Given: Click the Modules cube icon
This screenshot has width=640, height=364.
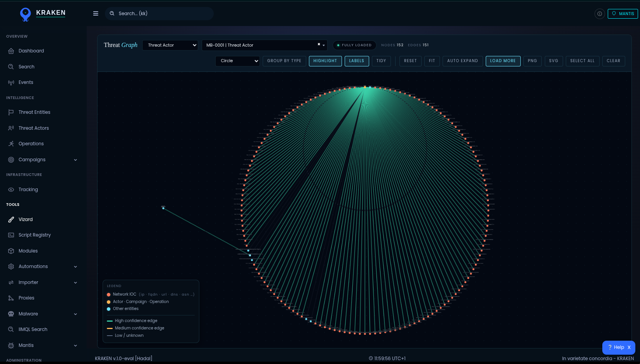Looking at the screenshot, I should [11, 251].
